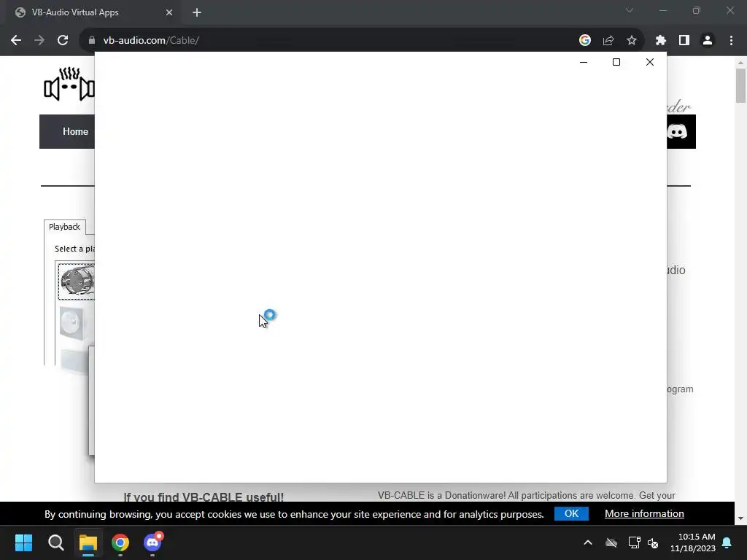Open Chrome extensions puzzle icon
This screenshot has width=747, height=560.
tap(660, 41)
